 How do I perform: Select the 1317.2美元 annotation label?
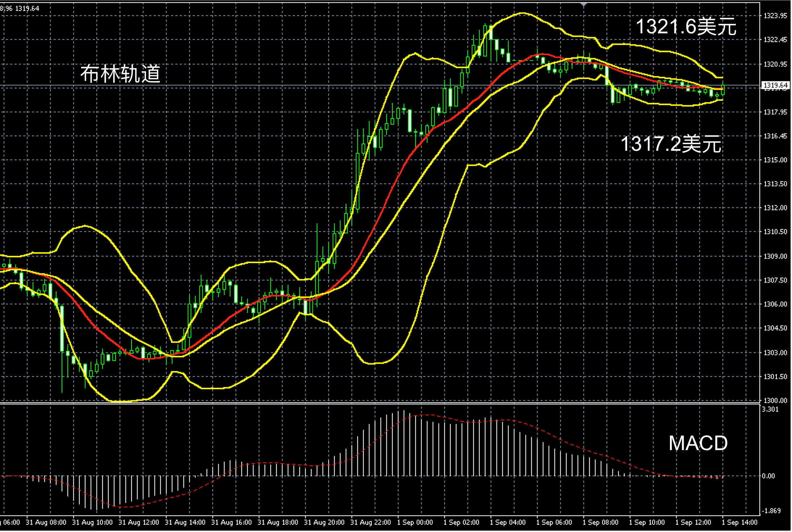(x=671, y=144)
